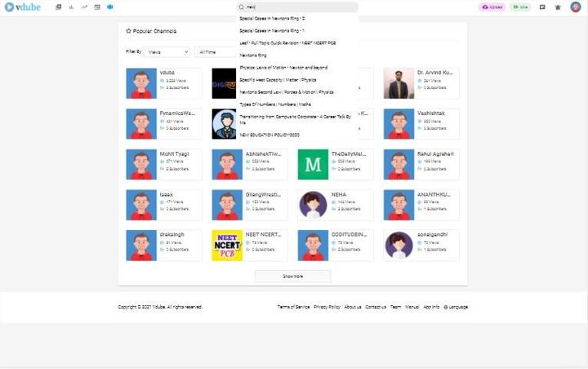This screenshot has height=369, width=588.
Task: Open the Rahul Agrahari channel name
Action: pyautogui.click(x=436, y=153)
